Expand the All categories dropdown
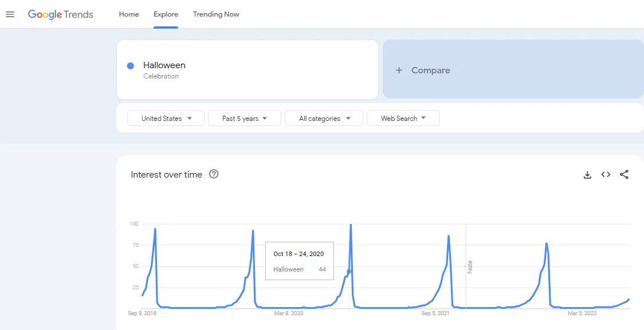The height and width of the screenshot is (330, 644). pos(324,119)
